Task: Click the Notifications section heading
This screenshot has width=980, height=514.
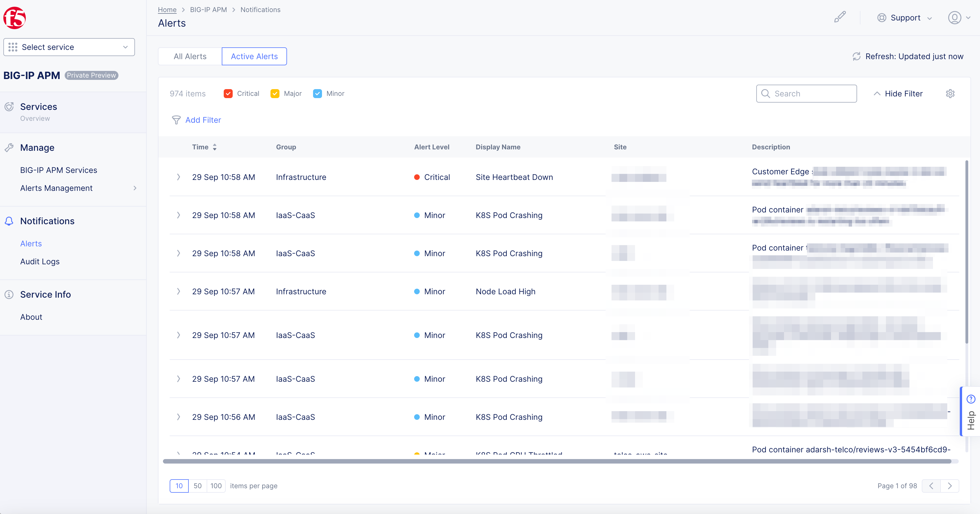Action: pos(47,221)
